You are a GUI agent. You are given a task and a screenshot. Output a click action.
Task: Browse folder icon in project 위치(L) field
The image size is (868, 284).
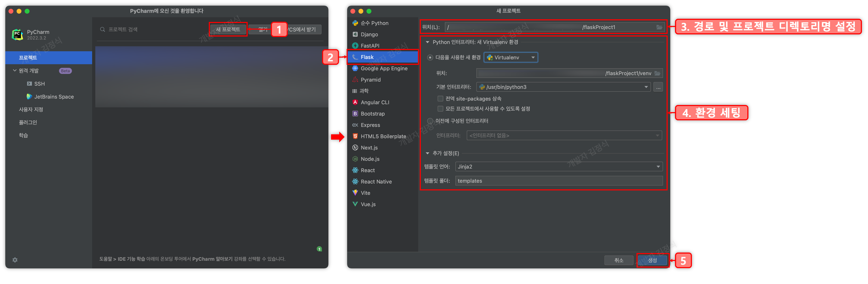(659, 27)
